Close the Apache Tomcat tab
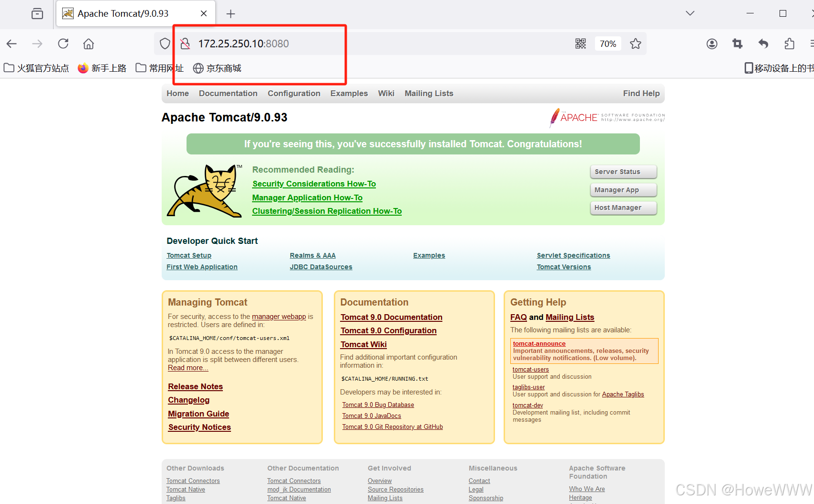814x504 pixels. (204, 13)
